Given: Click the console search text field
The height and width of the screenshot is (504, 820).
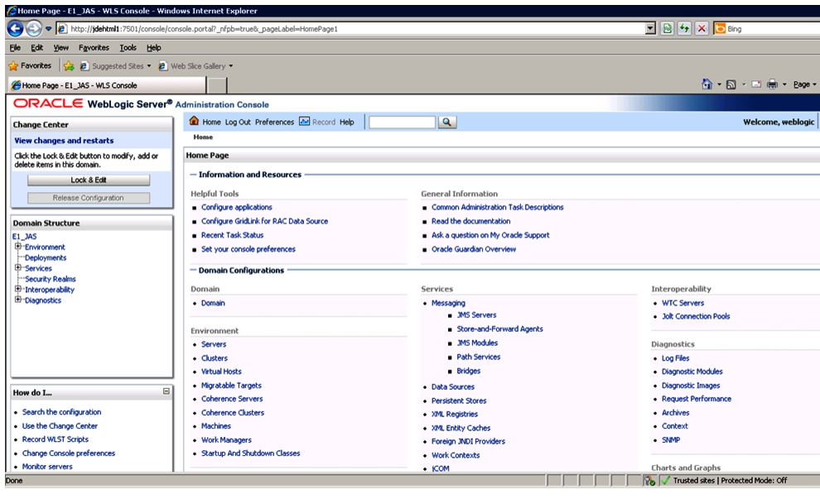Looking at the screenshot, I should (403, 122).
